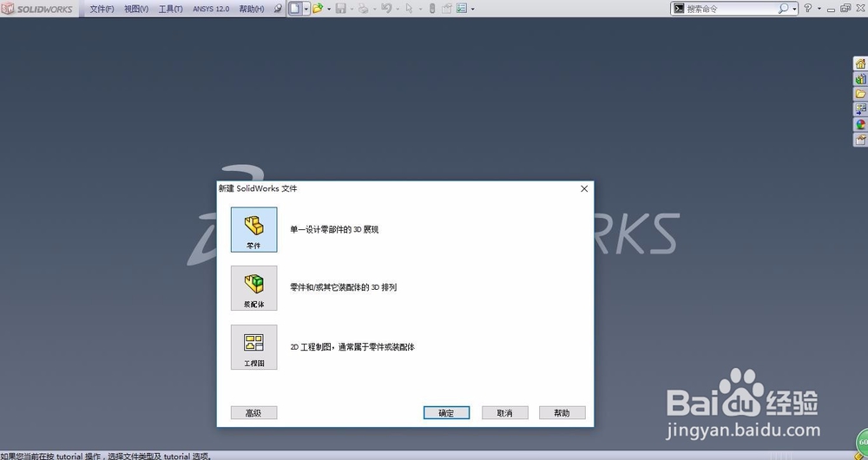Open Design Library task pane tab
The height and width of the screenshot is (460, 868).
pos(860,79)
